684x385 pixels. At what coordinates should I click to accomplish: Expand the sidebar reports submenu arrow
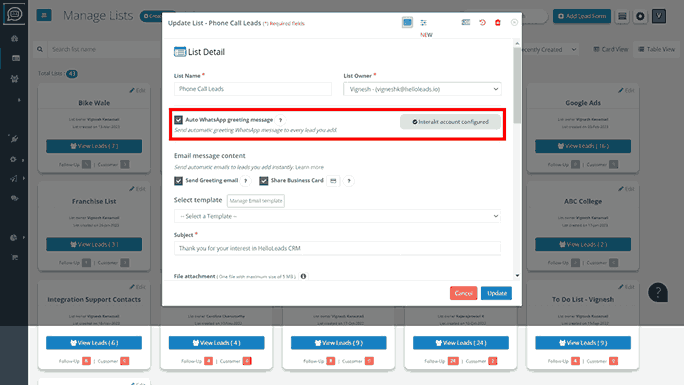coord(24,238)
